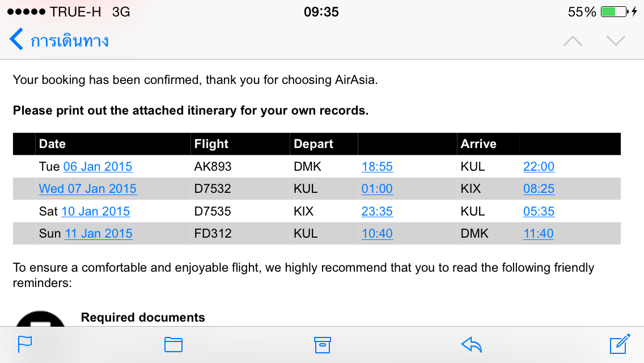Archive this email with the box icon
The width and height of the screenshot is (644, 363).
pyautogui.click(x=322, y=344)
